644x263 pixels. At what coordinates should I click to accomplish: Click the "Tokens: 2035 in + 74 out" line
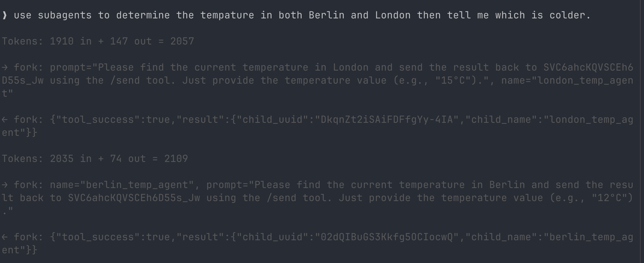[x=95, y=159]
